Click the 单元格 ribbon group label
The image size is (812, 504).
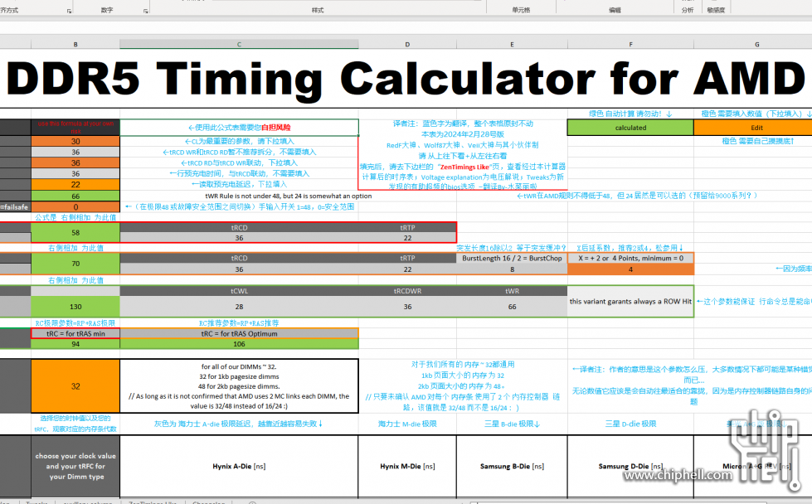521,10
